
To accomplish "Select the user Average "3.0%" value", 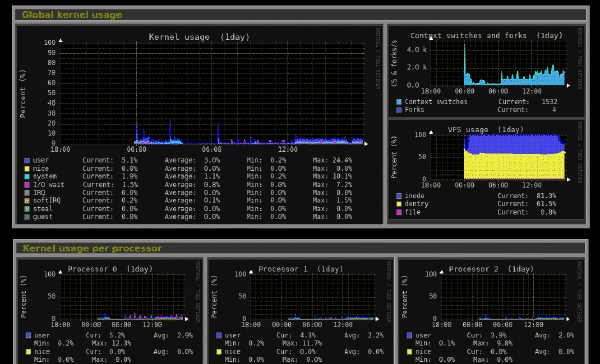I will tap(212, 160).
